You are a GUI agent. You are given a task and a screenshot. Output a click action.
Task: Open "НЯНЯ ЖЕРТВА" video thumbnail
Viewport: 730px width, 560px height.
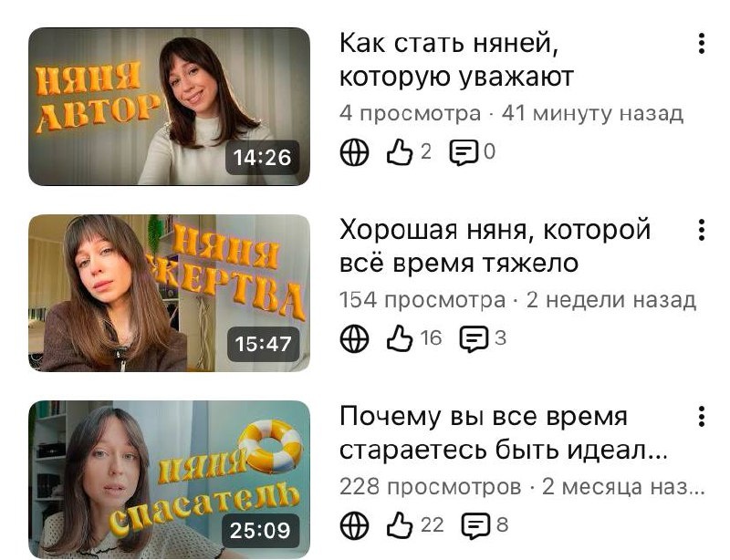click(x=170, y=294)
